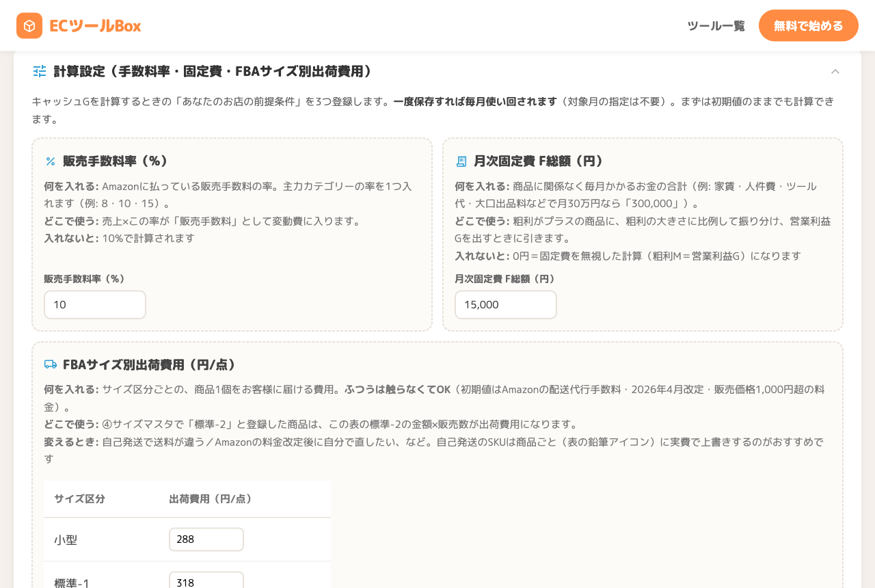Screen dimensions: 875x588
Task: Click the receipt icon beside 月次固定費 F総額
Action: click(461, 161)
